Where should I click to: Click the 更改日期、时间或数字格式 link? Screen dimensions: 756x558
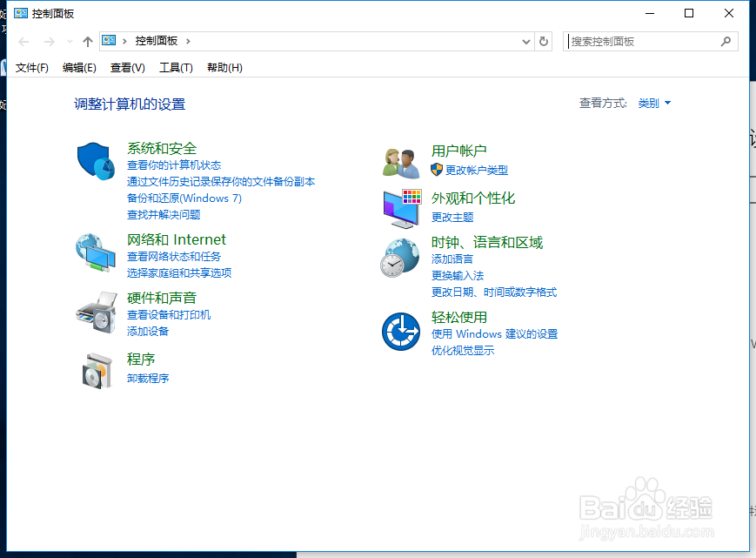pos(494,292)
